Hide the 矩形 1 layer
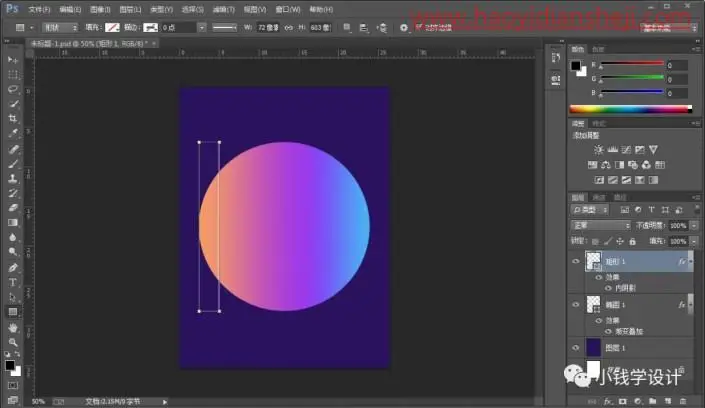Viewport: 705px width, 408px height. tap(576, 261)
